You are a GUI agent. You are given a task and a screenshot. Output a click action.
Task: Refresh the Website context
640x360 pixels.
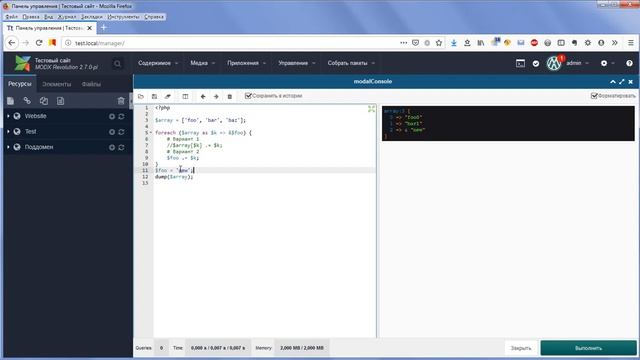coord(121,116)
